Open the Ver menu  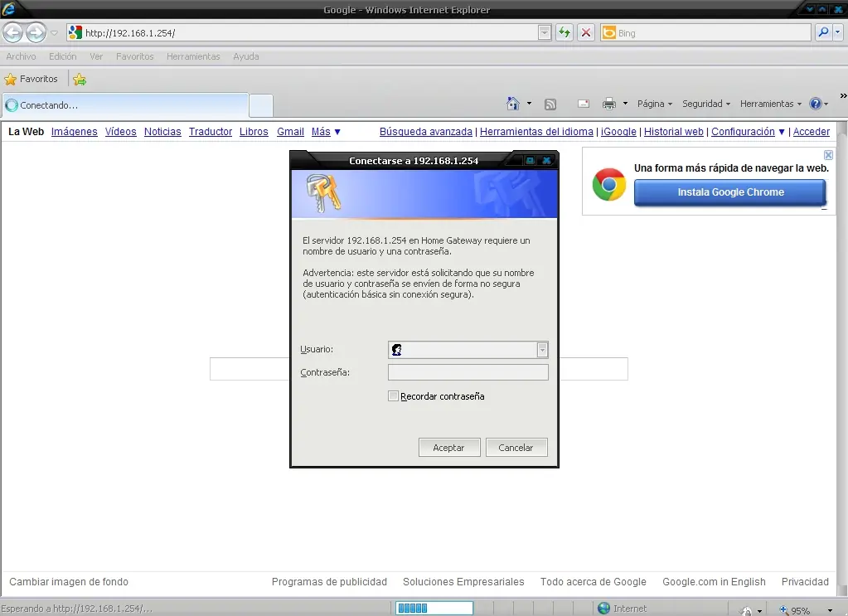96,56
